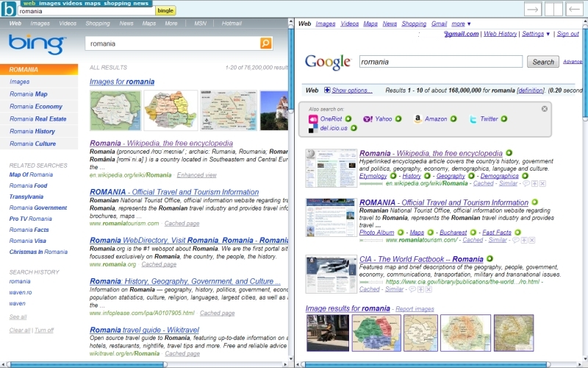The image size is (588, 368).
Task: Expand Google's Show options plus icon
Action: 327,91
